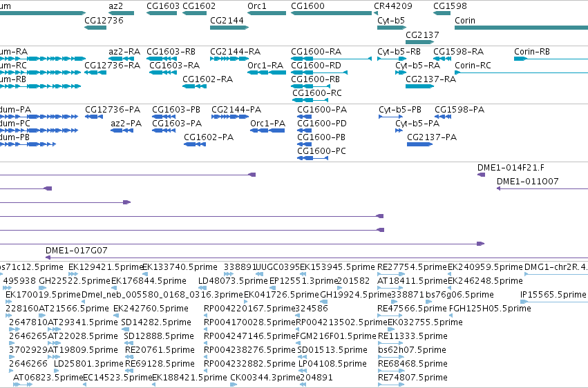Select transcript CG1600-RC
The height and width of the screenshot is (388, 588).
(x=310, y=100)
